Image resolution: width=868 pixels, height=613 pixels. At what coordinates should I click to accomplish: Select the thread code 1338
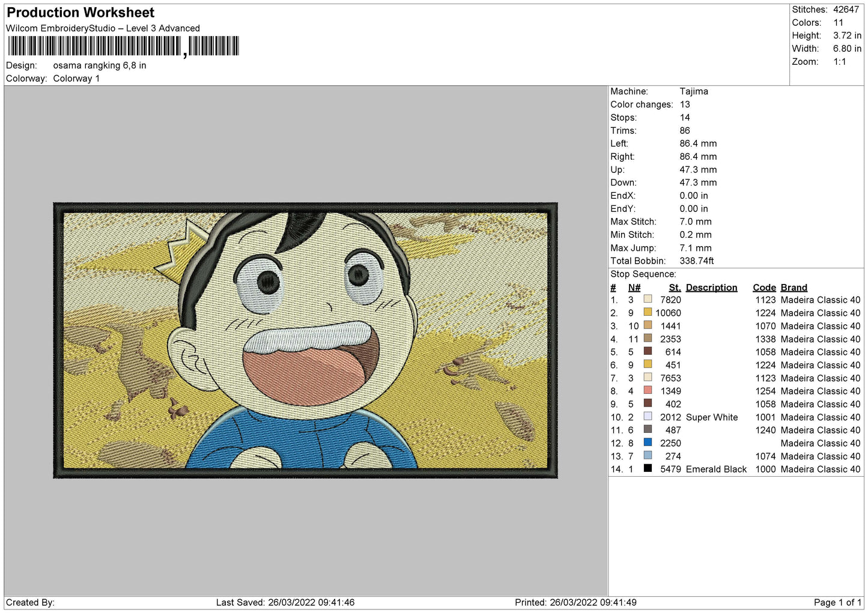coord(766,339)
